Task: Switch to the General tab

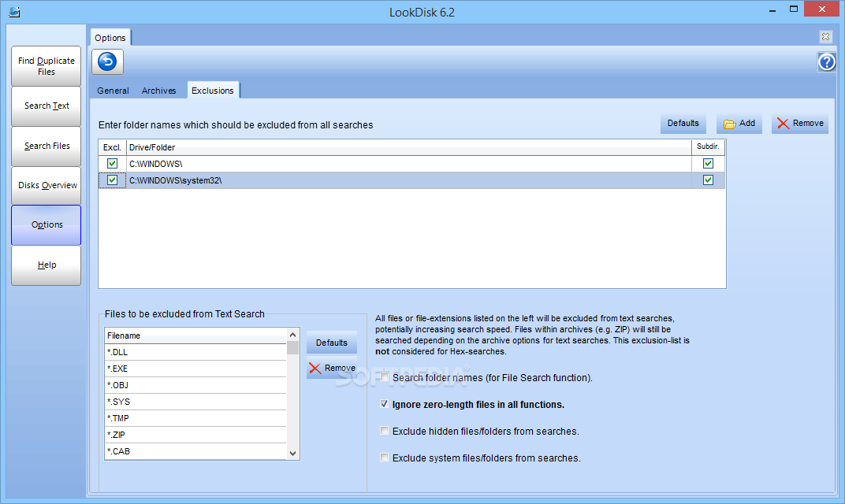Action: (x=113, y=91)
